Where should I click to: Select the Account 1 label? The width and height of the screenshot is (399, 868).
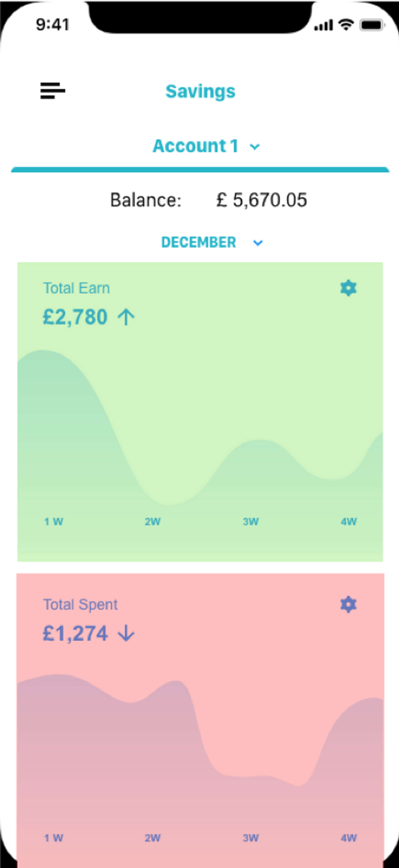(x=196, y=146)
